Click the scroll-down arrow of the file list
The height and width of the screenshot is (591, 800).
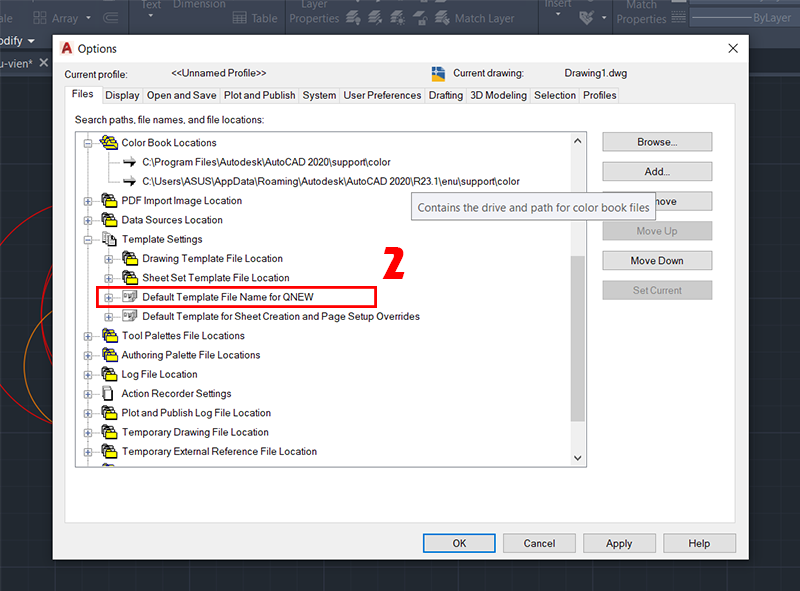pyautogui.click(x=578, y=457)
